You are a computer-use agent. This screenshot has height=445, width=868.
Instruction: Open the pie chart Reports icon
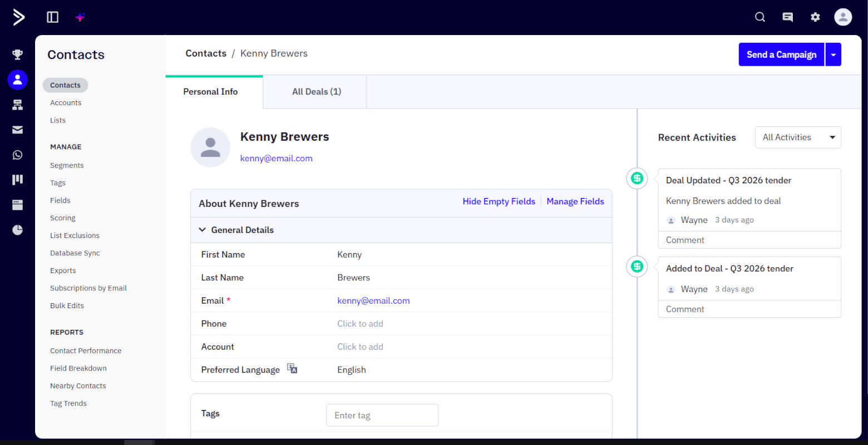click(18, 230)
